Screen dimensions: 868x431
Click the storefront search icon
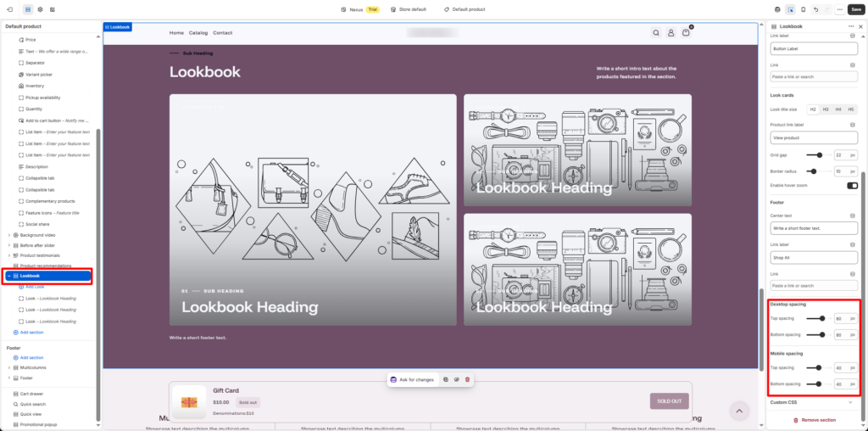656,33
